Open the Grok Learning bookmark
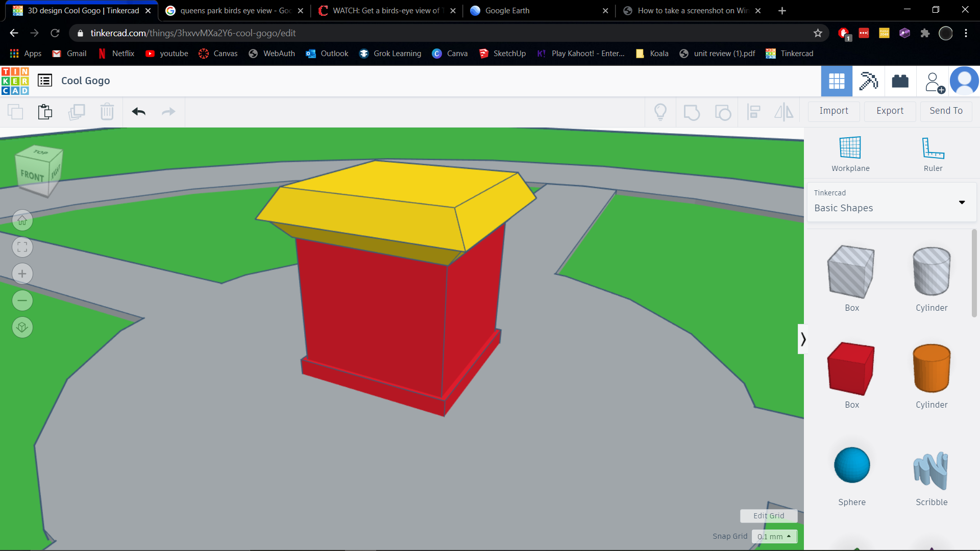 390,54
